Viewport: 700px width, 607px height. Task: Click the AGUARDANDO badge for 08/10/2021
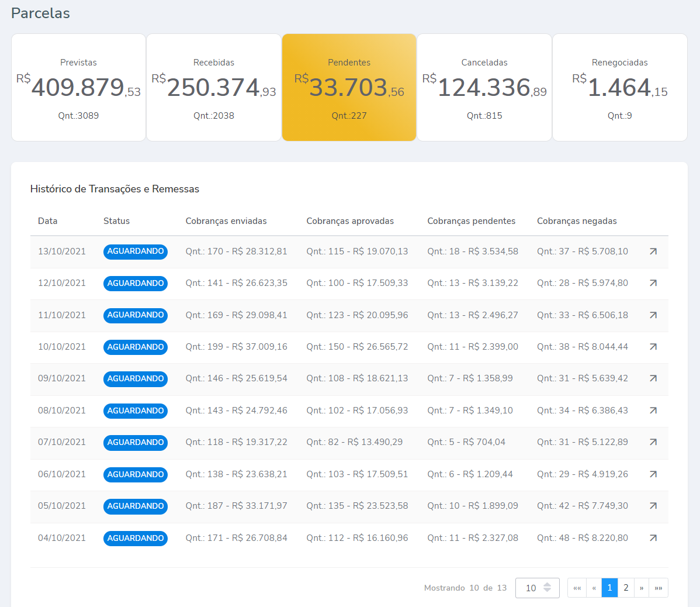(136, 411)
